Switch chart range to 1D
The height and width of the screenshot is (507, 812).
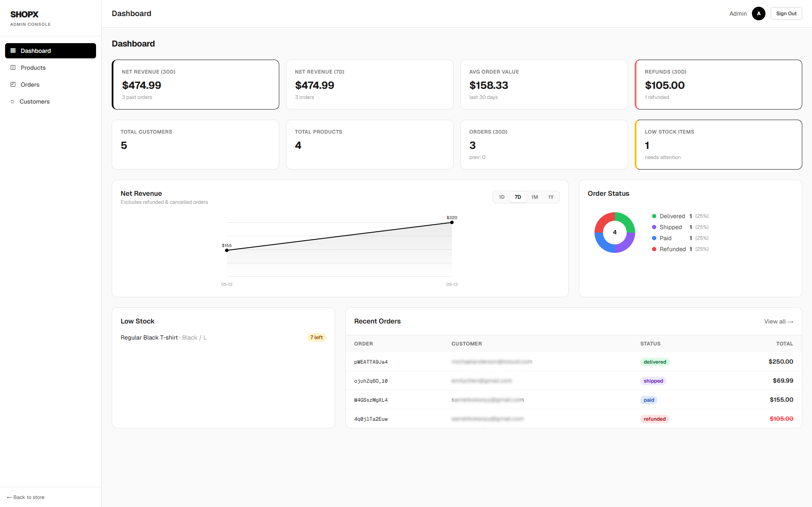501,197
